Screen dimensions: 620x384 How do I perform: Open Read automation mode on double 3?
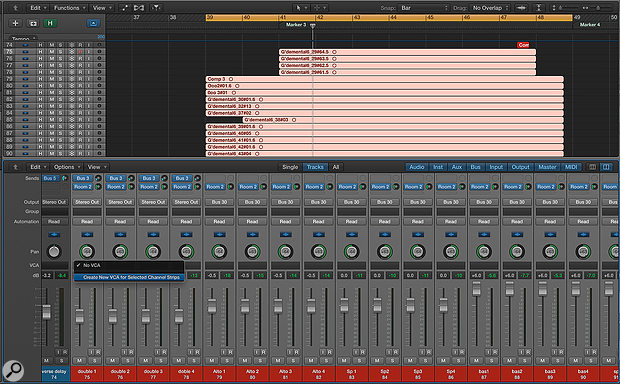pos(153,222)
